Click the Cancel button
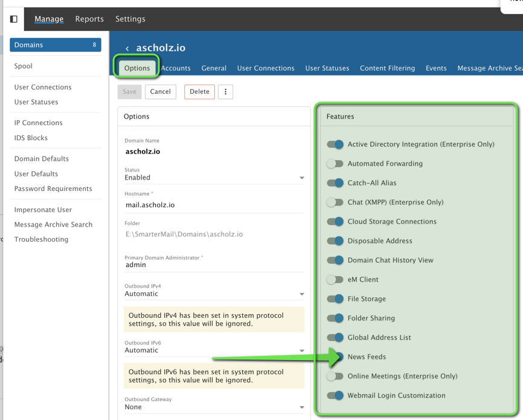The height and width of the screenshot is (420, 523). 160,92
